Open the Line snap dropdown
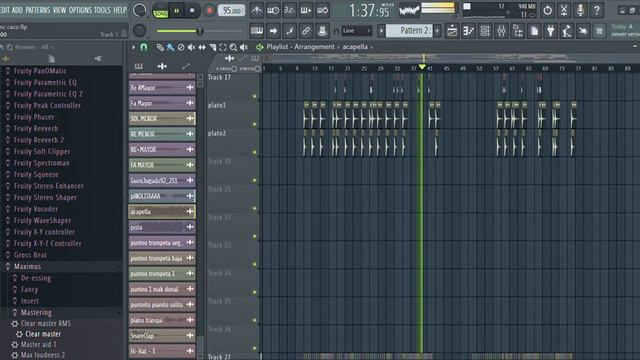The height and width of the screenshot is (360, 640). pyautogui.click(x=357, y=31)
